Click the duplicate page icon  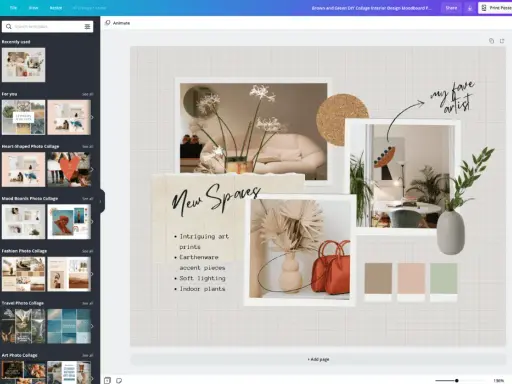click(x=491, y=41)
